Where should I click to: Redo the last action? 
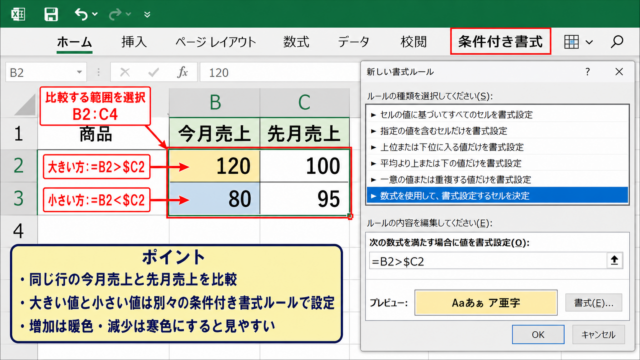point(115,14)
